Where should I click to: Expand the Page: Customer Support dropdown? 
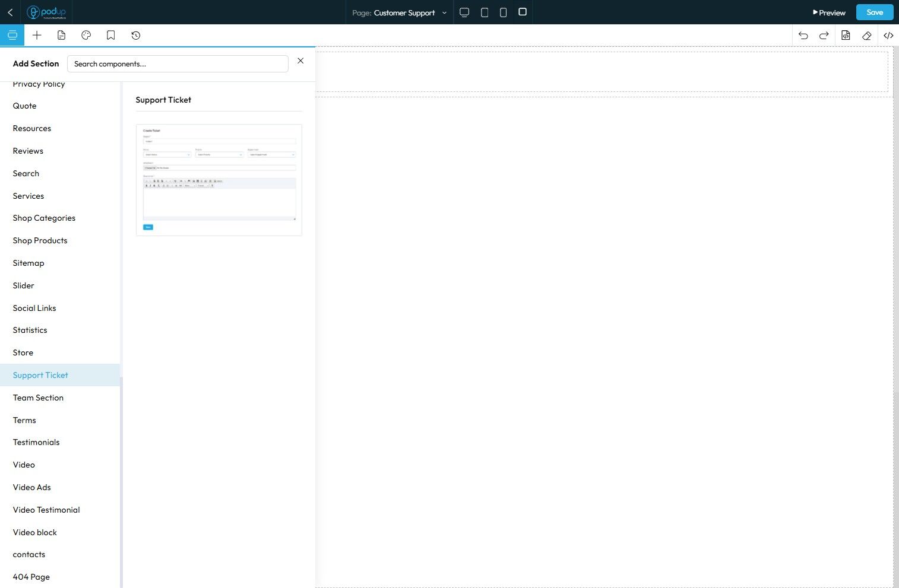click(x=400, y=12)
